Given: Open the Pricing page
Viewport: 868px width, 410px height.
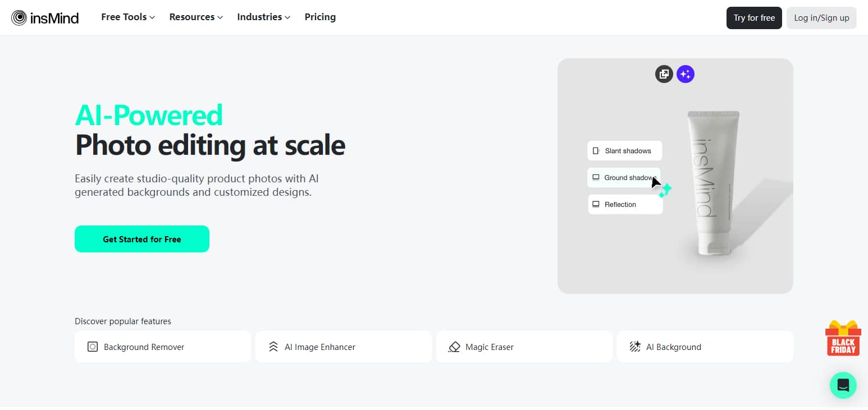Looking at the screenshot, I should pyautogui.click(x=320, y=17).
